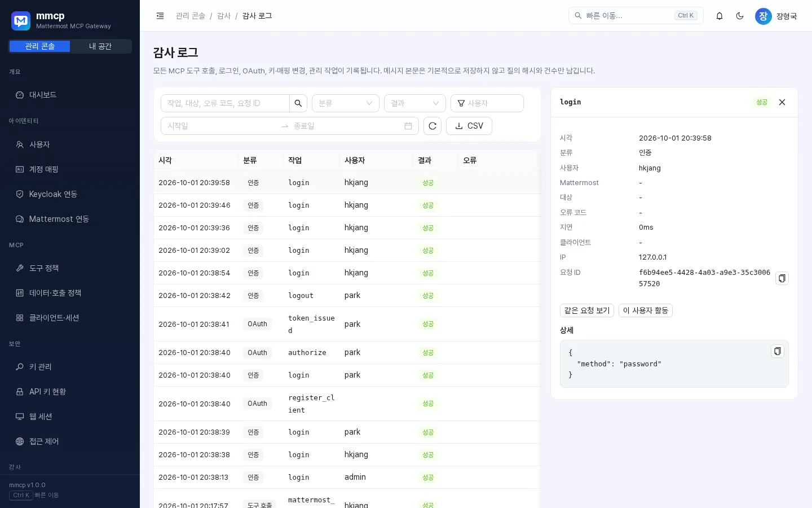
Task: Click the 사용자 filter field
Action: (487, 103)
